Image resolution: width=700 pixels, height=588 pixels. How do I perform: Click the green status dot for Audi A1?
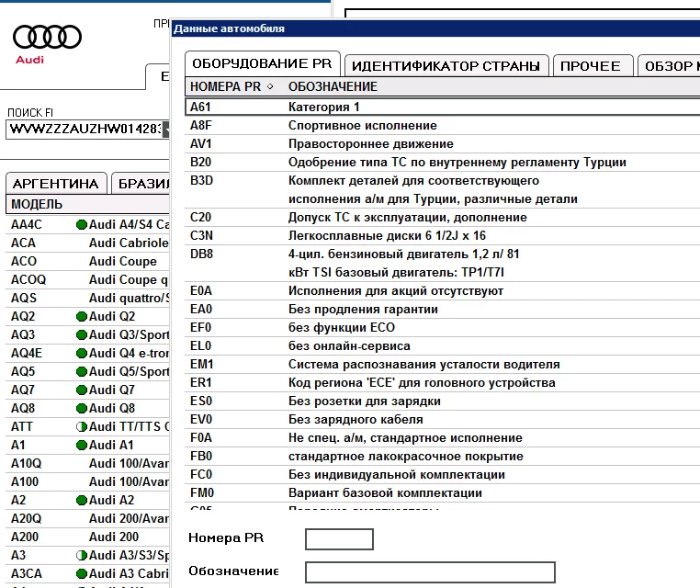(x=81, y=445)
